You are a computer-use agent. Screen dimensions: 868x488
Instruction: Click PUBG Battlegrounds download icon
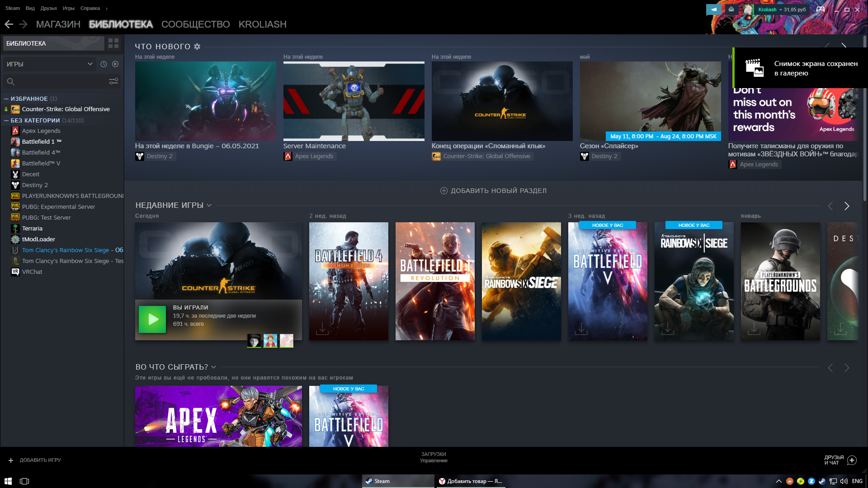click(754, 329)
